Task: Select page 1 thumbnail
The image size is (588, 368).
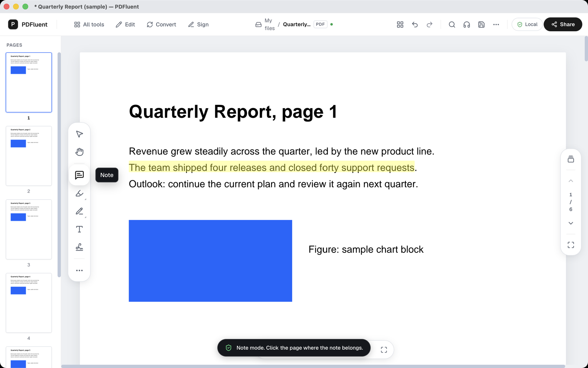Action: (29, 82)
